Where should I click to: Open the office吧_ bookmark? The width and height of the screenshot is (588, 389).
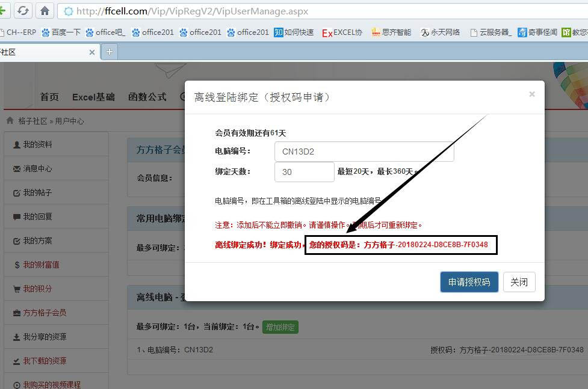(x=105, y=32)
